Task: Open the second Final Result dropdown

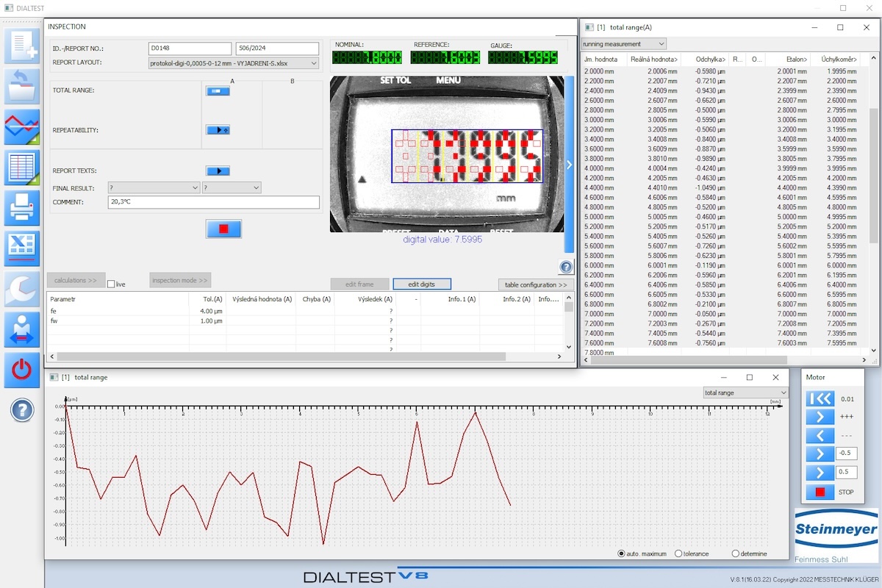Action: (232, 188)
